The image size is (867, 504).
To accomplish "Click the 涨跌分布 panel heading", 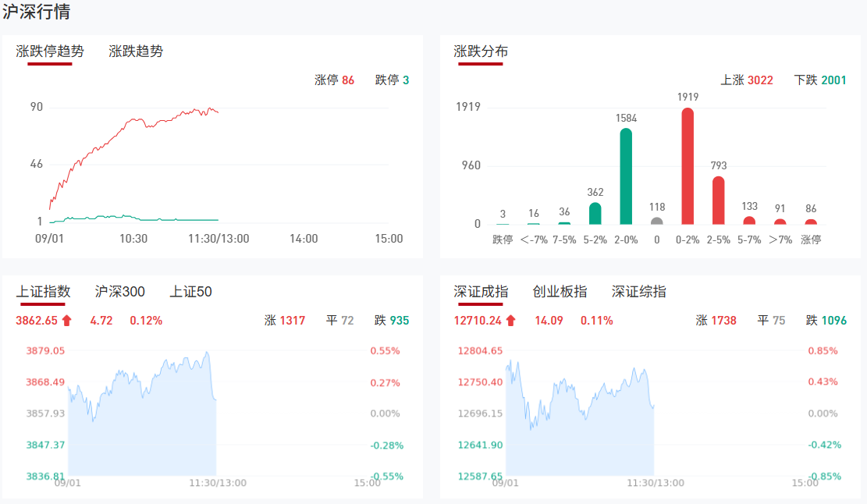I will click(481, 51).
